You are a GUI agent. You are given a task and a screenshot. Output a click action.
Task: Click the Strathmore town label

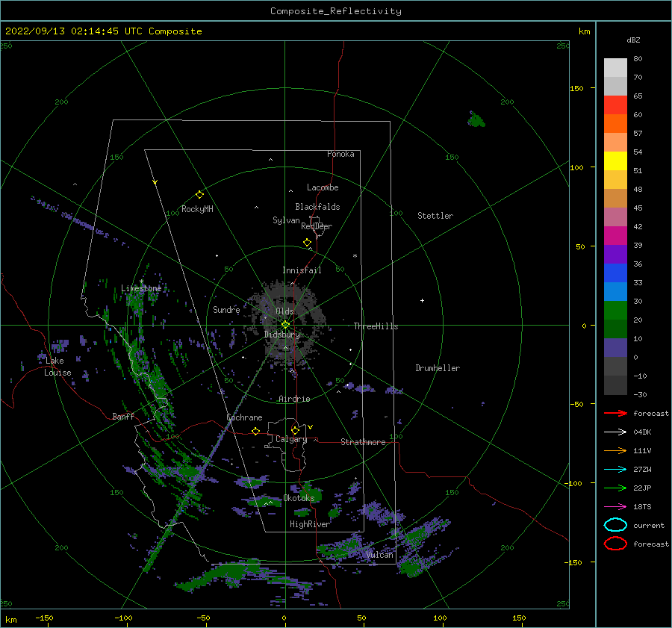[x=363, y=442]
